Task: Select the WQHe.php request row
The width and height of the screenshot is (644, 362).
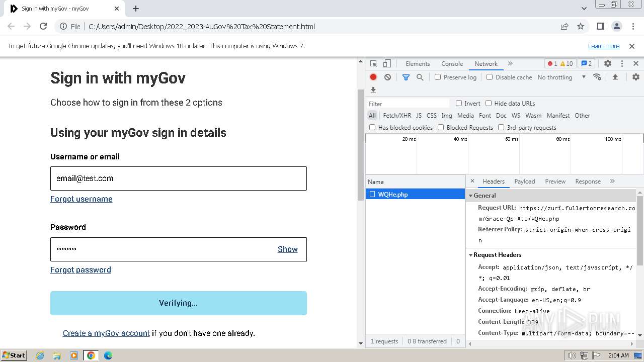Action: click(416, 194)
